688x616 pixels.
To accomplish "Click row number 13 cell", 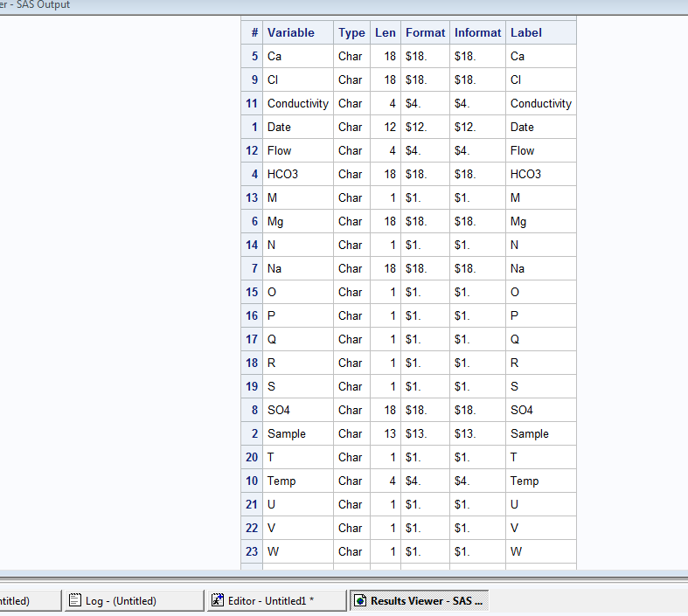I will tap(252, 197).
